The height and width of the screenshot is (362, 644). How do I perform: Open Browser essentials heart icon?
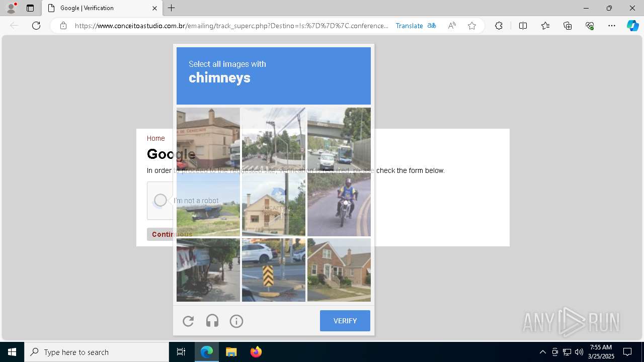[x=590, y=26]
